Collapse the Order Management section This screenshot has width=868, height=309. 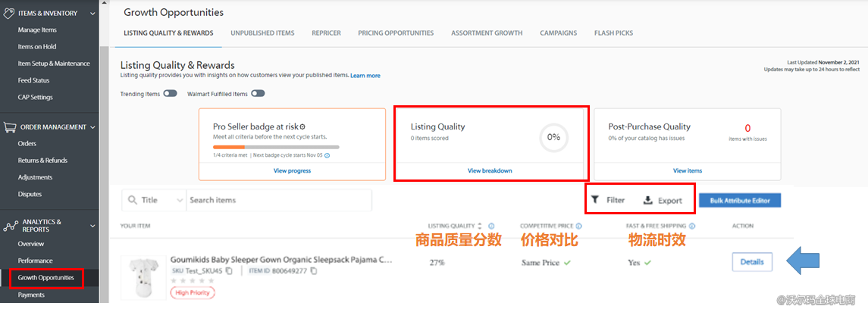click(x=92, y=127)
